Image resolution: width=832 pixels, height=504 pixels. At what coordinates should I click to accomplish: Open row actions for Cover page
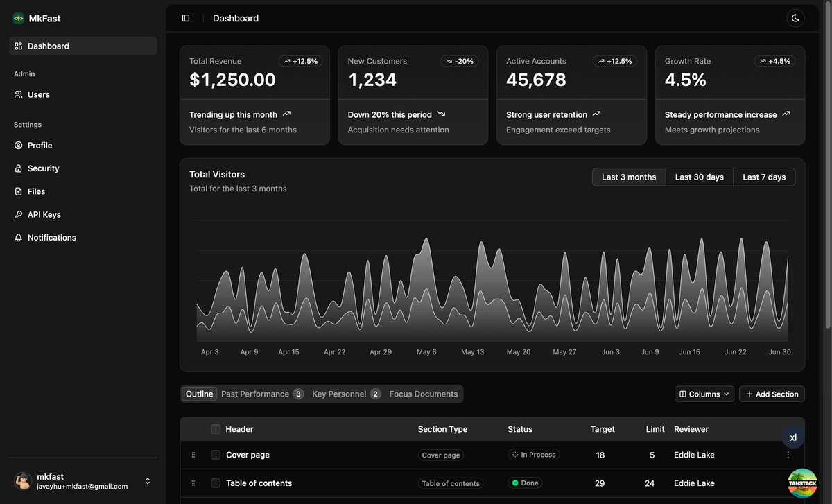point(788,455)
